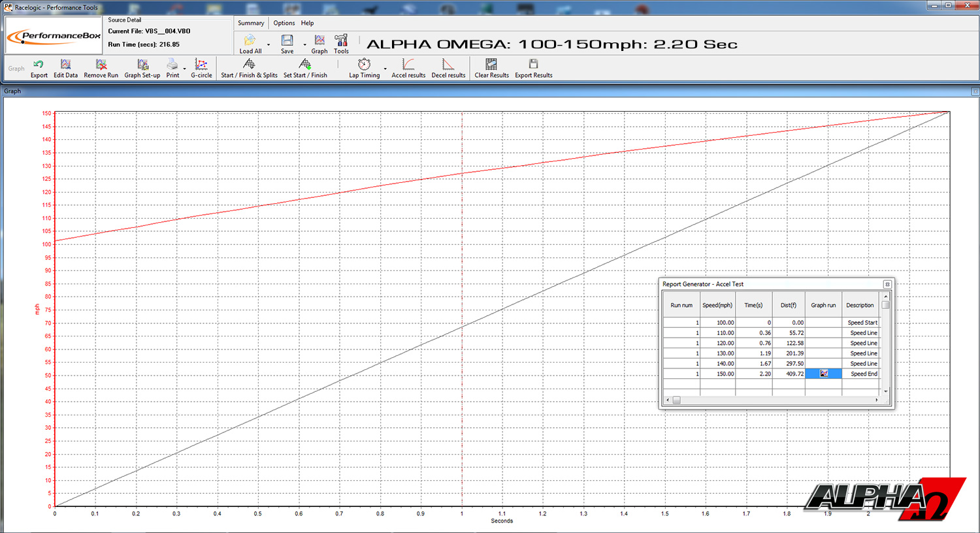Click the mph axis label
This screenshot has height=533, width=980.
(x=37, y=309)
